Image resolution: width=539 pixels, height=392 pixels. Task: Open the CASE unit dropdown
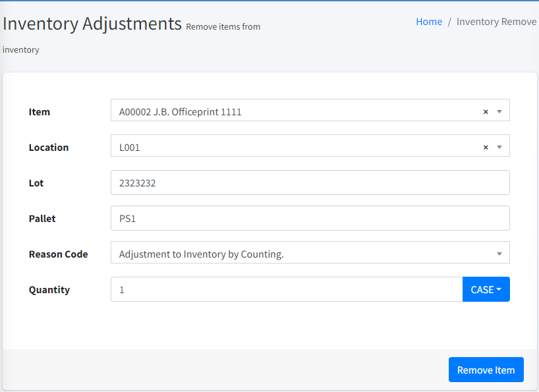click(x=486, y=289)
